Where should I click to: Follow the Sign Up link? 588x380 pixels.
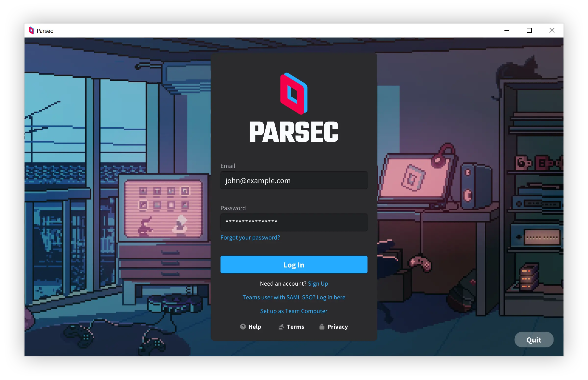tap(318, 283)
